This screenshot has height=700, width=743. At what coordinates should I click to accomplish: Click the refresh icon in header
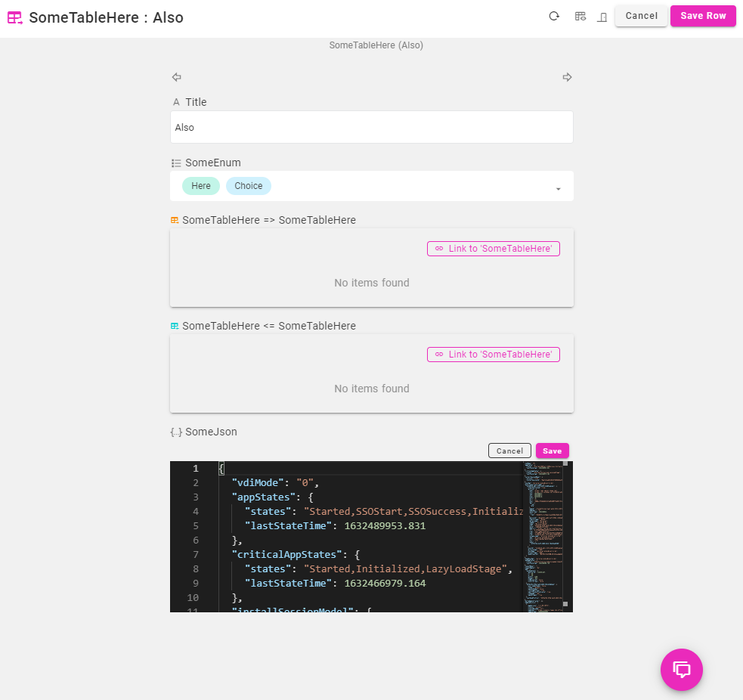[x=554, y=16]
